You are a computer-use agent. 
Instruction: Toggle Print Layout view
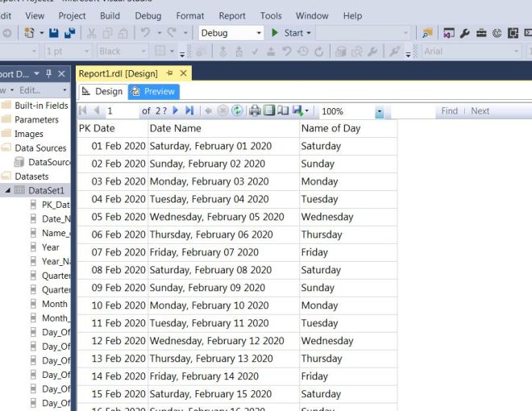click(269, 111)
